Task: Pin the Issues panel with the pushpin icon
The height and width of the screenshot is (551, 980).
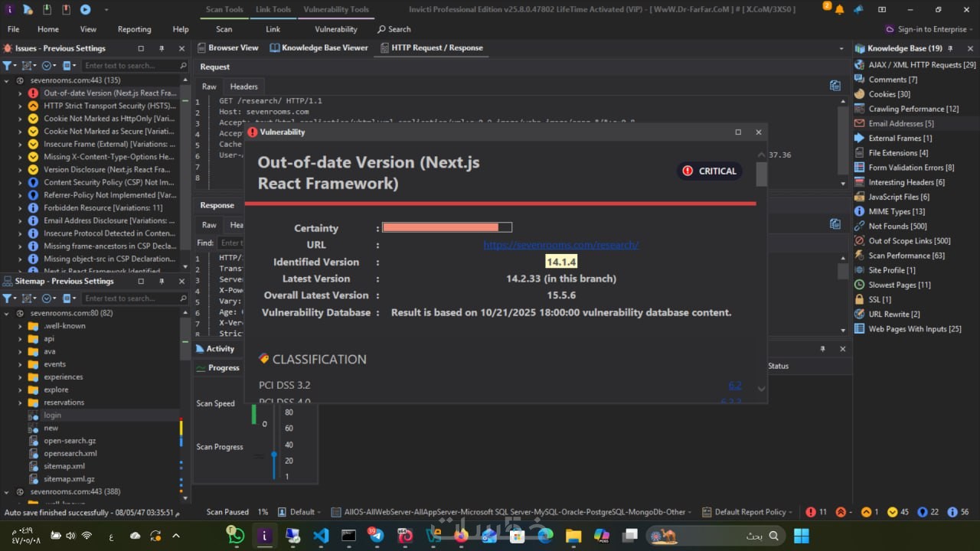Action: click(161, 48)
